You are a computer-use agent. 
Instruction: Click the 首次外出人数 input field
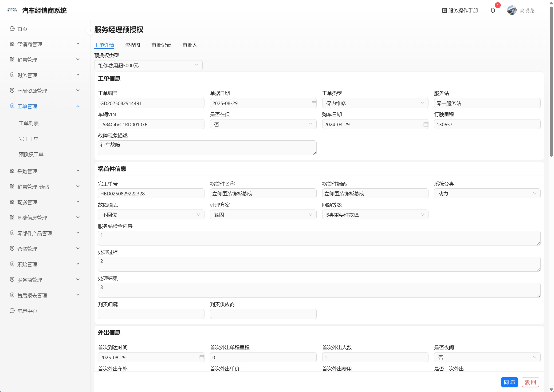tap(375, 357)
